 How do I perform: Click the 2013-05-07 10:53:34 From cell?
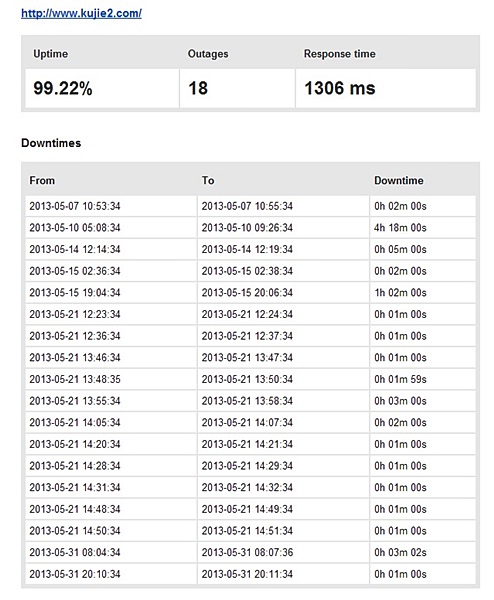(111, 206)
